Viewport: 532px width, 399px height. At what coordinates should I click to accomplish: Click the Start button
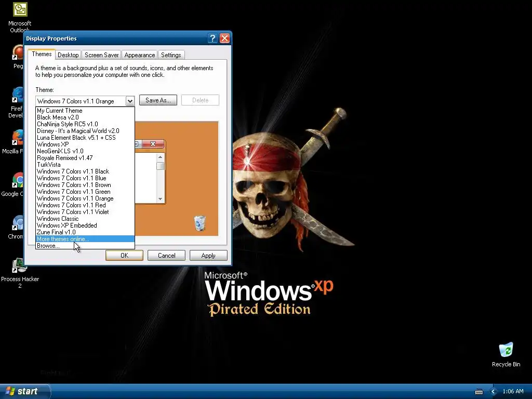point(25,391)
